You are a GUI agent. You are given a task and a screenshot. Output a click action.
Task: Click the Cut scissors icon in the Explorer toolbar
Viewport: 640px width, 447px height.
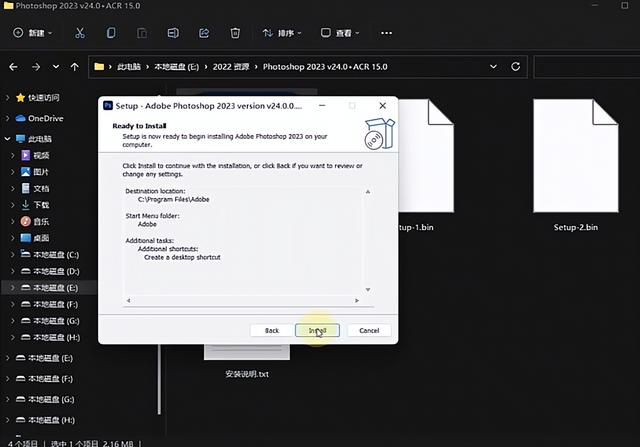[x=80, y=33]
